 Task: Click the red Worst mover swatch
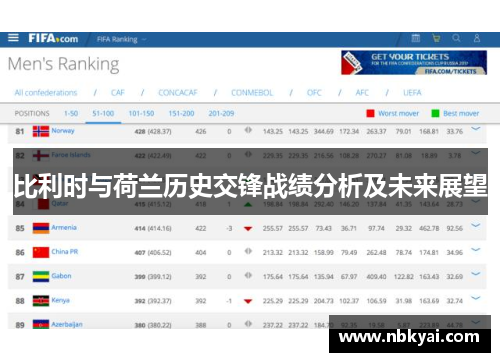click(370, 113)
